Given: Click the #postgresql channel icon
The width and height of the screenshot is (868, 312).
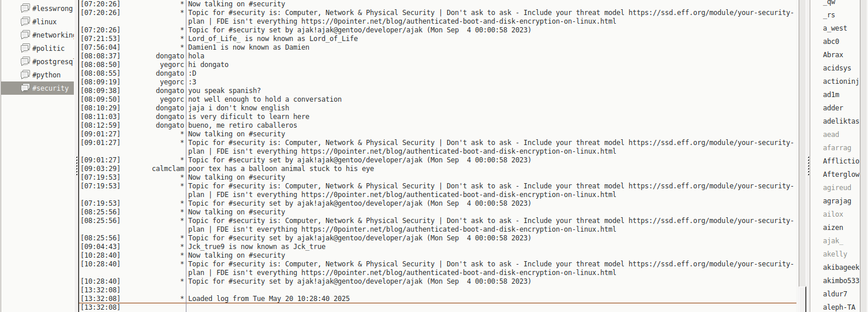Looking at the screenshot, I should 25,62.
